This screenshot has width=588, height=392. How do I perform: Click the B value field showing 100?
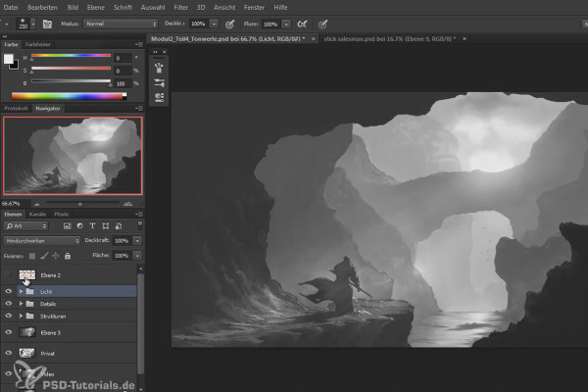click(123, 83)
